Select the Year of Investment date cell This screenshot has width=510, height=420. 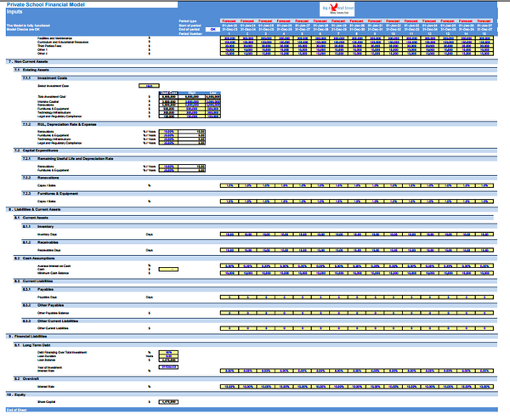(x=167, y=366)
